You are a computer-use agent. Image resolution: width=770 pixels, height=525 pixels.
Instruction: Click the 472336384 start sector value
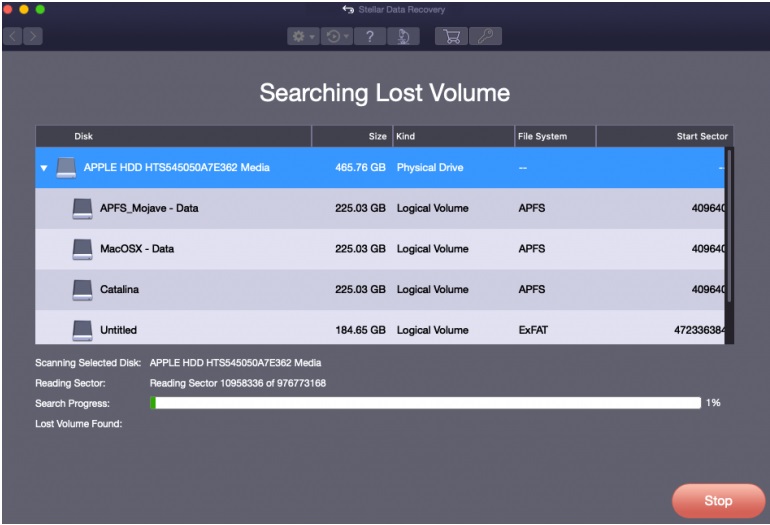click(x=699, y=330)
